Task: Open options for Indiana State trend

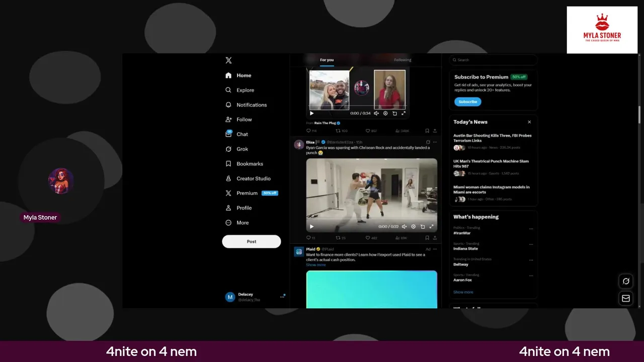Action: pos(531,245)
